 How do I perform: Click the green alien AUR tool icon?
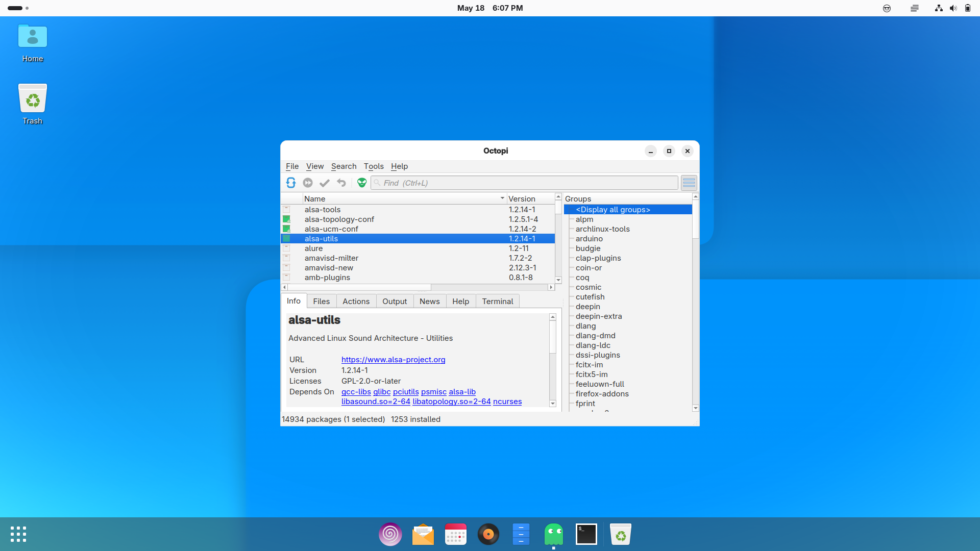[x=362, y=183]
